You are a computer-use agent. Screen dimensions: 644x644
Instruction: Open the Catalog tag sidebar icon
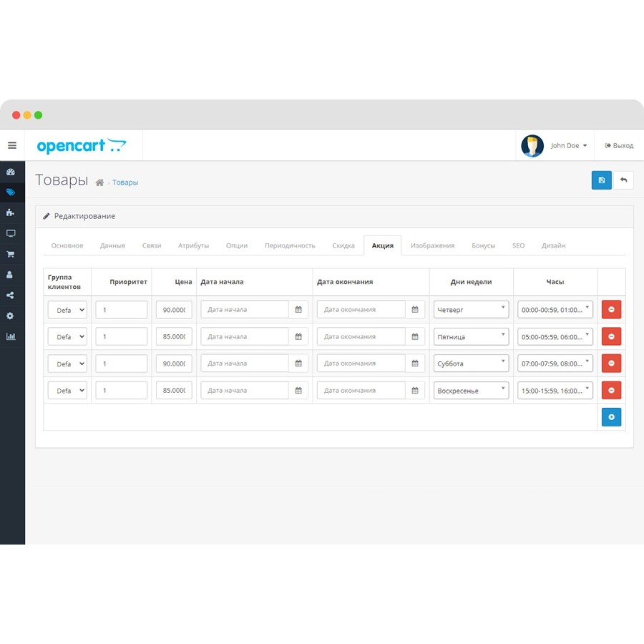pos(11,192)
